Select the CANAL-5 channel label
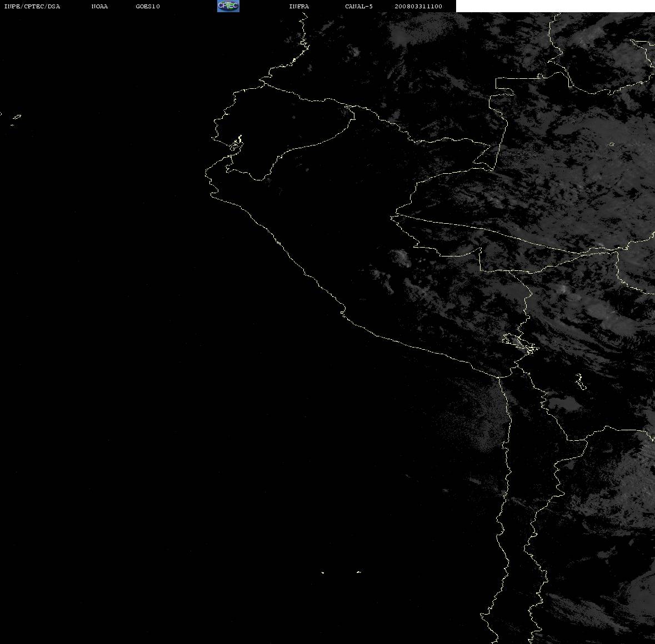Screen dimensions: 655x644 (359, 6)
